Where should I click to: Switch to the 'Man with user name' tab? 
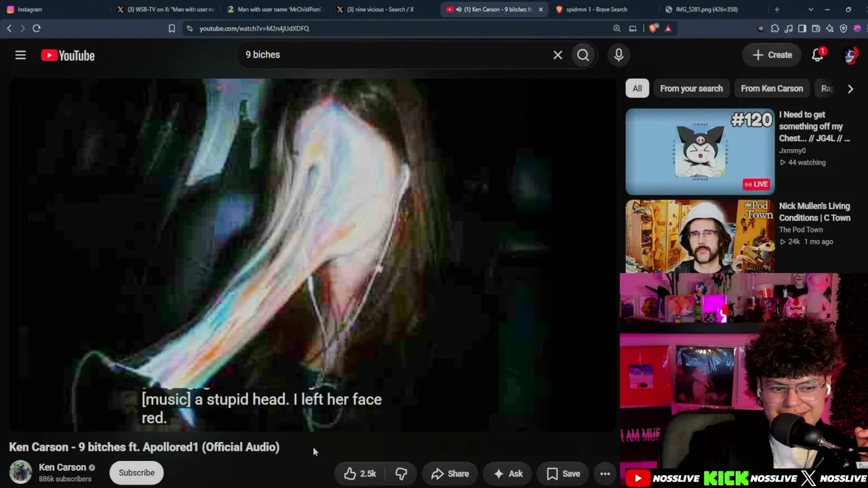pyautogui.click(x=275, y=9)
